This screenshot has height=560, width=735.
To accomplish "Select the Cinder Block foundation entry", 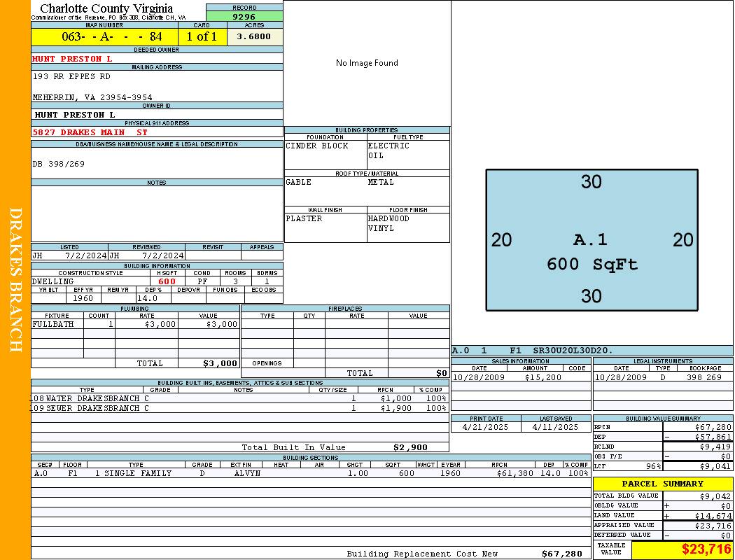I will pyautogui.click(x=317, y=146).
